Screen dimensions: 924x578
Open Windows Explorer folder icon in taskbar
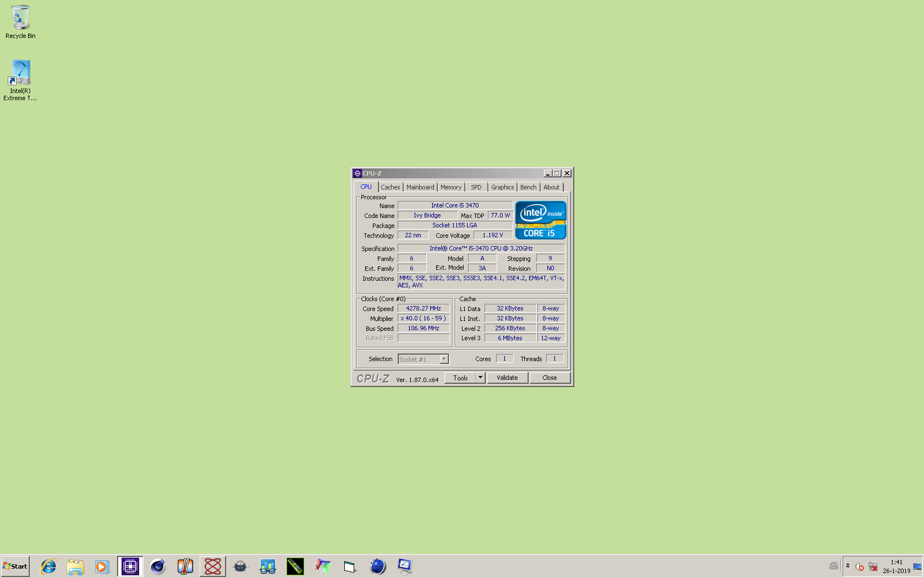click(x=75, y=566)
